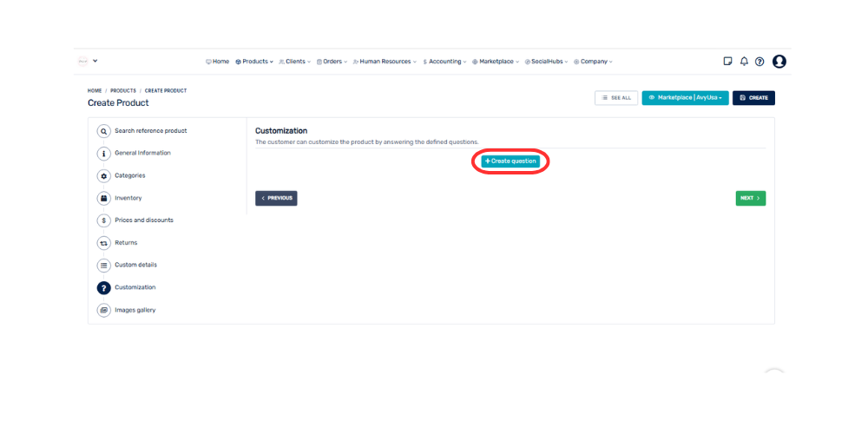Open the notifications bell icon
868x434 pixels.
coord(744,62)
